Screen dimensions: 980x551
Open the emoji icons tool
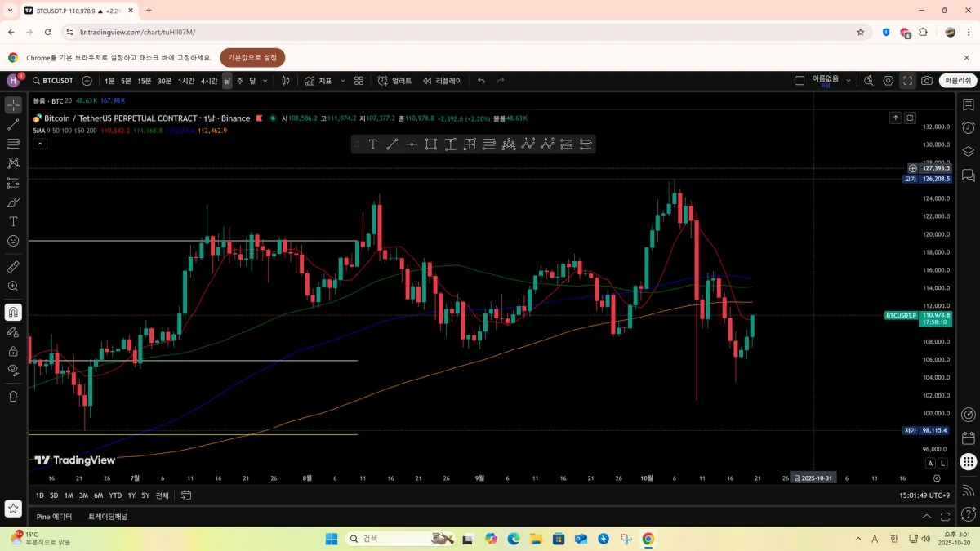click(13, 241)
